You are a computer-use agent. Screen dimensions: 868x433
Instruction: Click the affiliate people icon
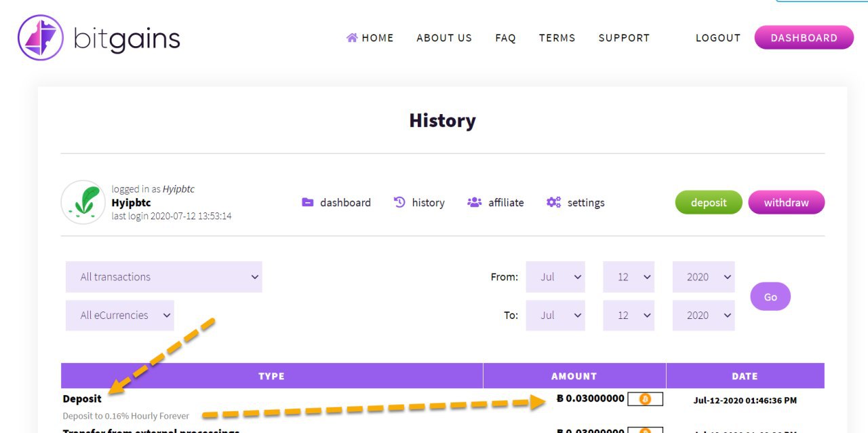[x=474, y=202]
